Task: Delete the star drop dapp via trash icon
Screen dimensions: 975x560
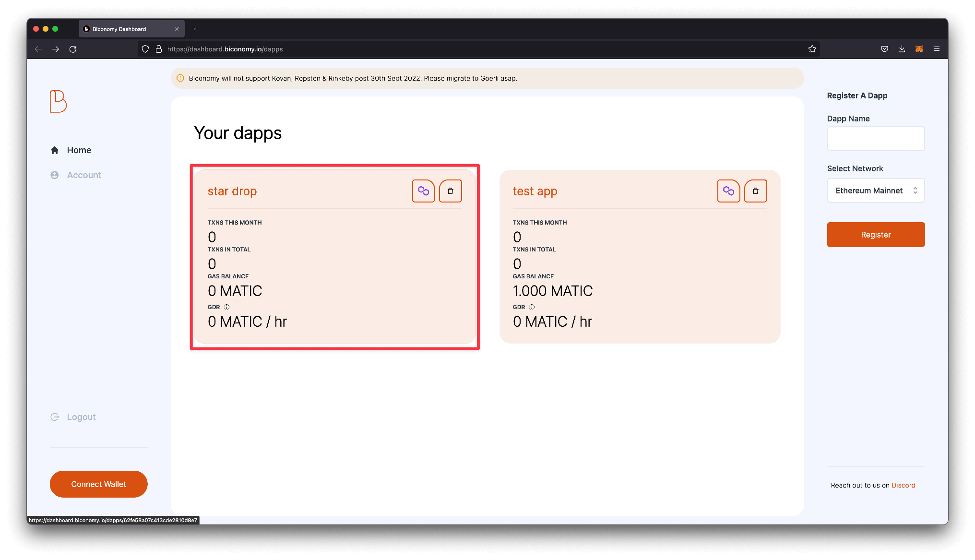Action: [x=450, y=191]
